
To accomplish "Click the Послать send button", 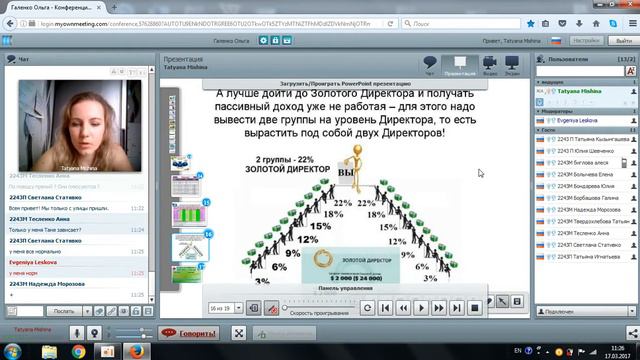I will coord(64,311).
